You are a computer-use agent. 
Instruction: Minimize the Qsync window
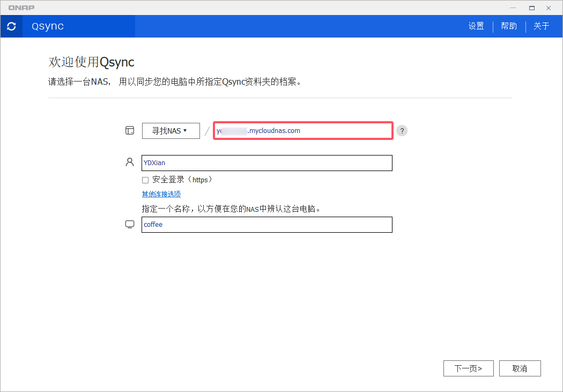point(513,8)
